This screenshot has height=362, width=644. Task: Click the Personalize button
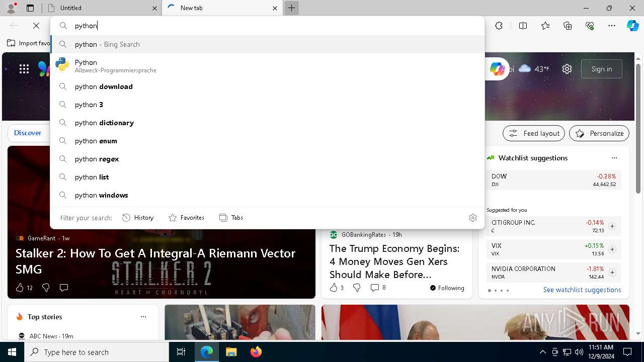click(599, 133)
